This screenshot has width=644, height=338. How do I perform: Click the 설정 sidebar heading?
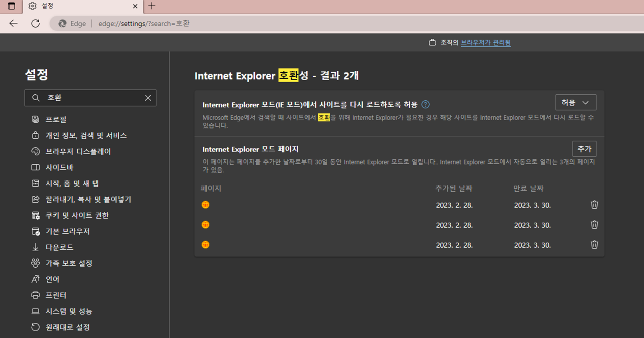pyautogui.click(x=36, y=74)
